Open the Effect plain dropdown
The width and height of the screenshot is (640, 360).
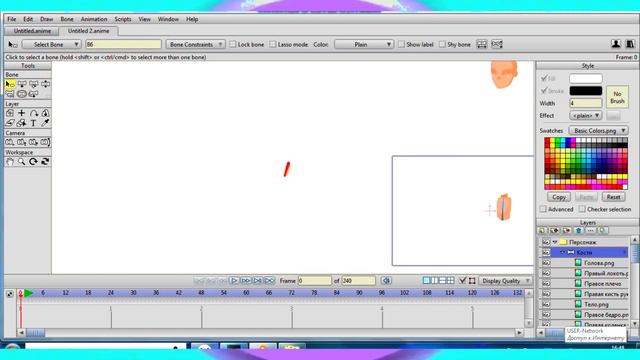(x=585, y=116)
